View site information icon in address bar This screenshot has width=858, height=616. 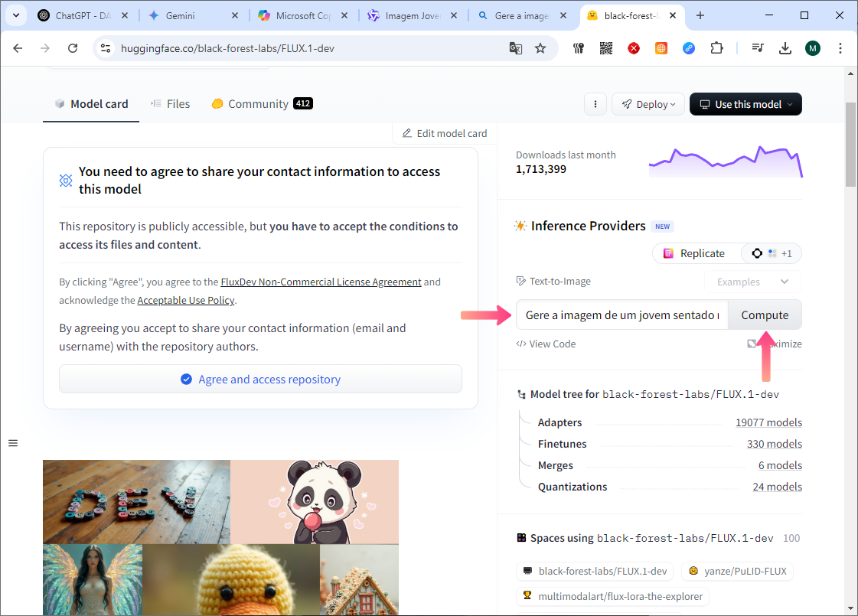pyautogui.click(x=106, y=48)
